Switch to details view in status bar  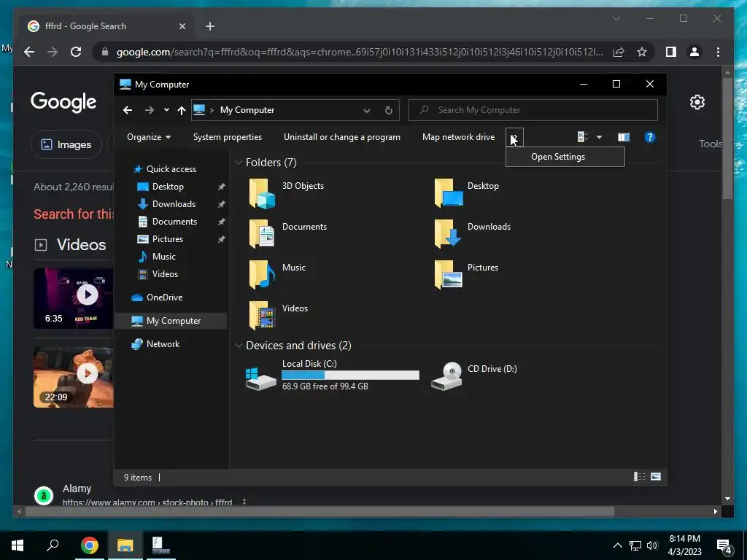[639, 477]
